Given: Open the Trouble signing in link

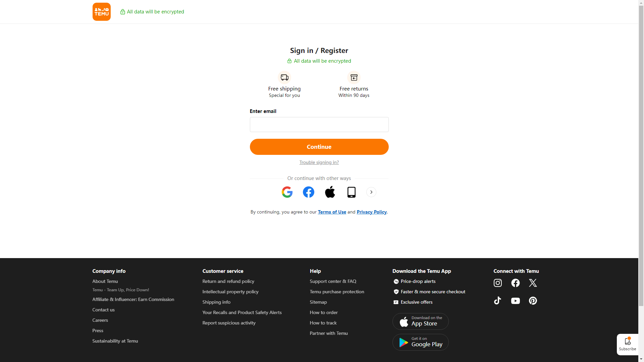Looking at the screenshot, I should [319, 162].
